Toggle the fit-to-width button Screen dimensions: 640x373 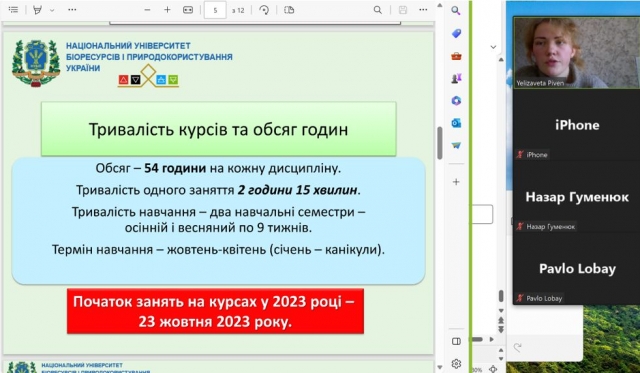tap(188, 10)
